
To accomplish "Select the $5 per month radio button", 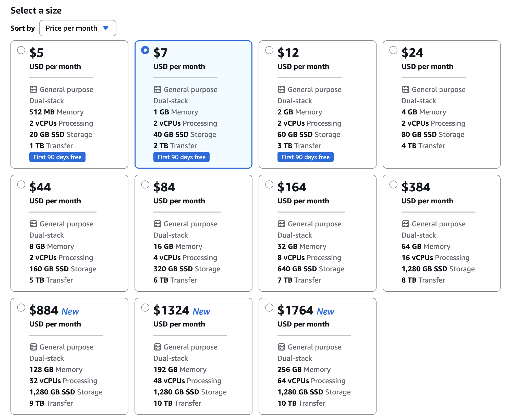I will pyautogui.click(x=21, y=50).
